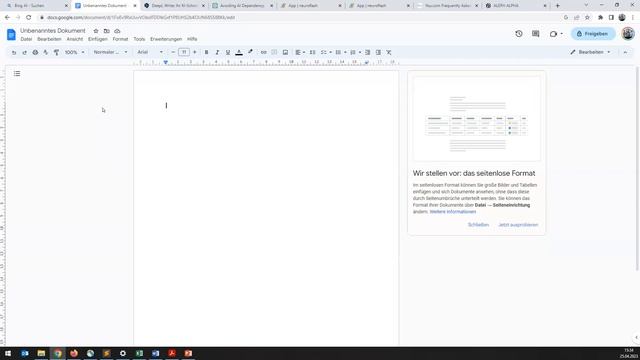Click the Google account avatar
This screenshot has width=640, height=360.
(628, 33)
